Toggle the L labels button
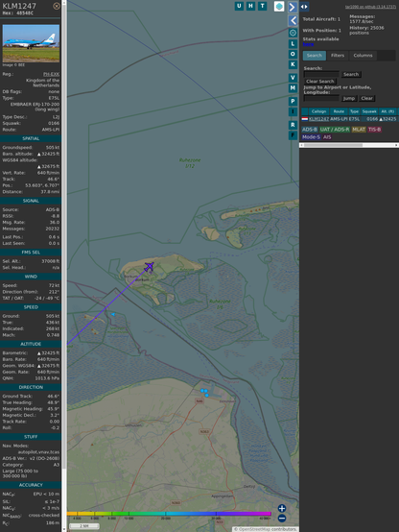This screenshot has height=532, width=399. click(x=293, y=44)
